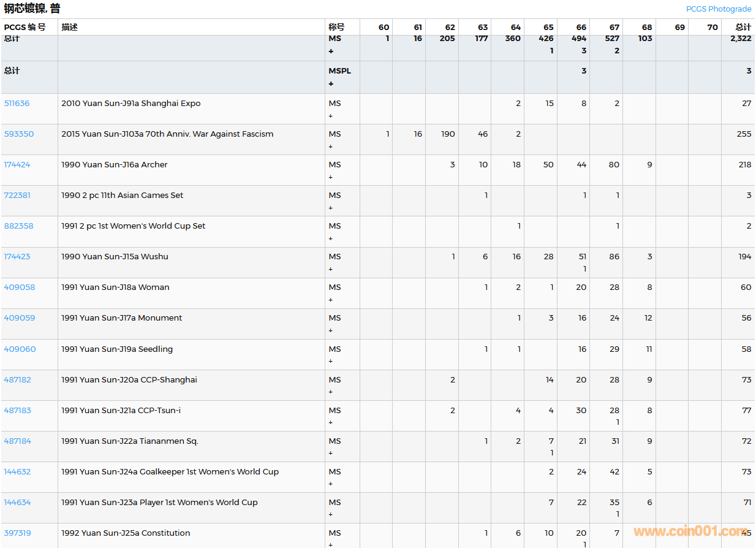Click the 2015 War Against Fascism description

167,134
